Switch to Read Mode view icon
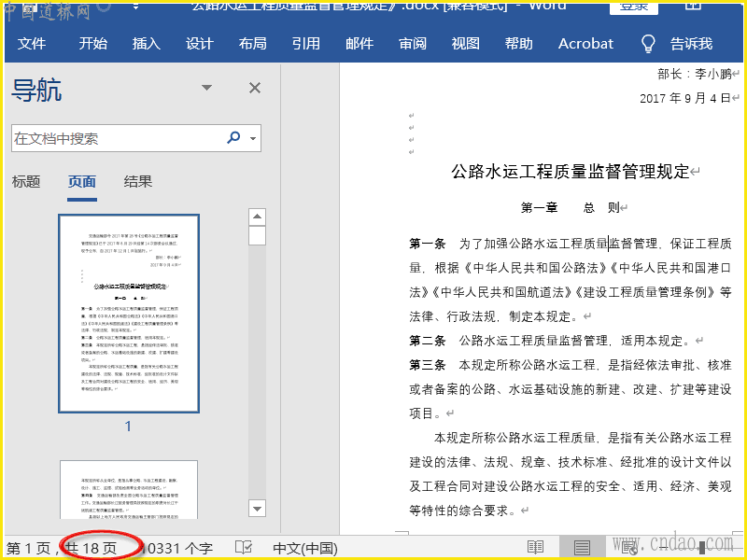747x560 pixels. coord(535,548)
